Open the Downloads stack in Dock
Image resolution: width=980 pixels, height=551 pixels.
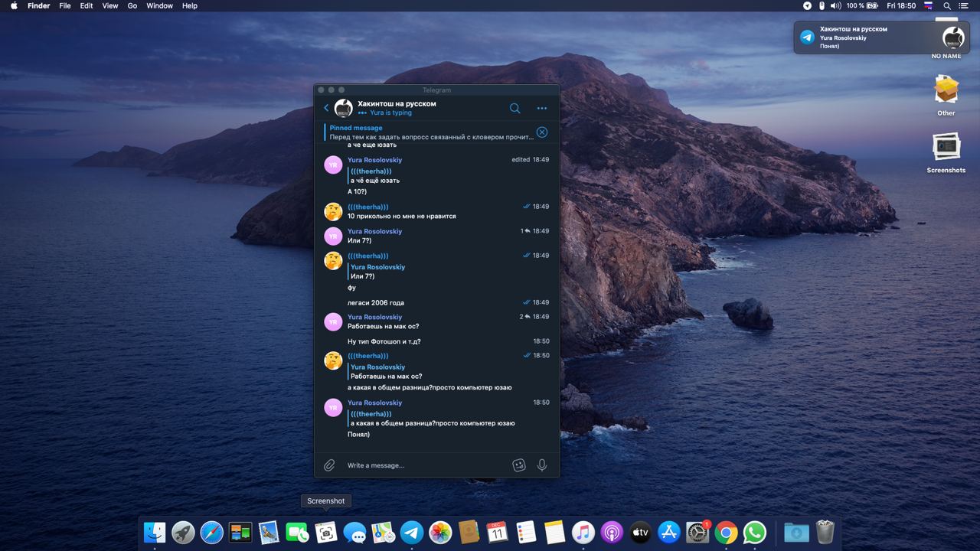[x=796, y=532]
